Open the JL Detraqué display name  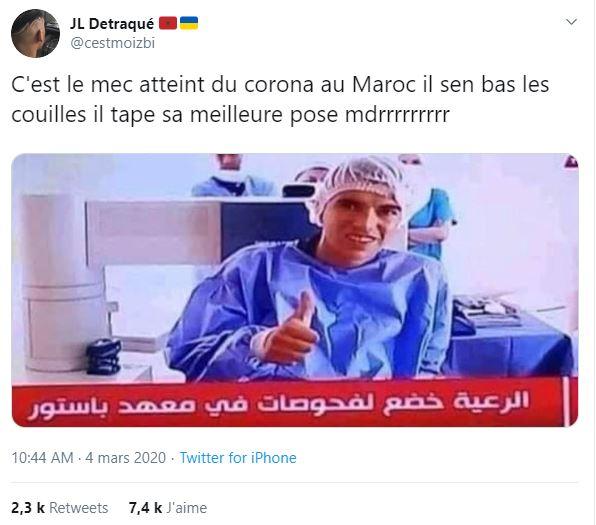[112, 24]
